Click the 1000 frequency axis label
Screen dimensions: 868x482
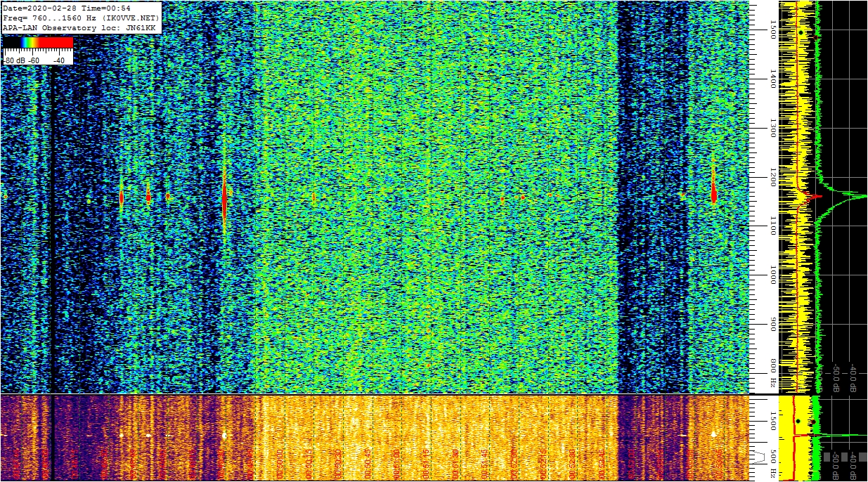coord(772,275)
